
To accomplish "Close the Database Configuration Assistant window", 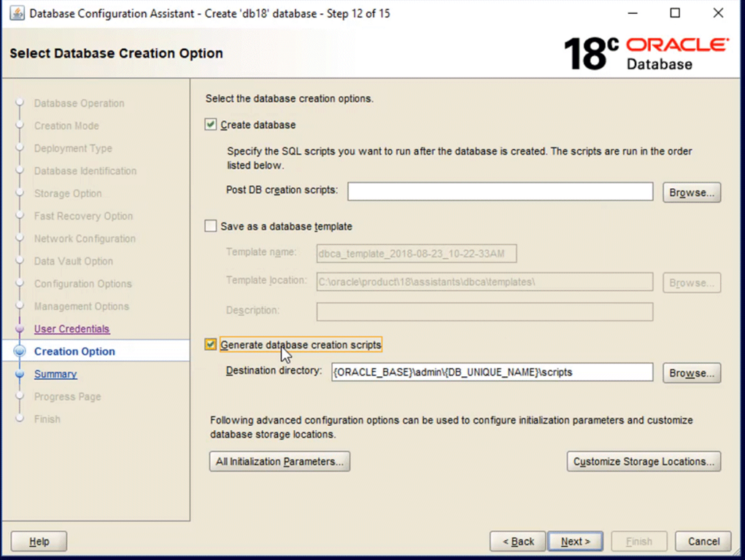I will point(718,13).
